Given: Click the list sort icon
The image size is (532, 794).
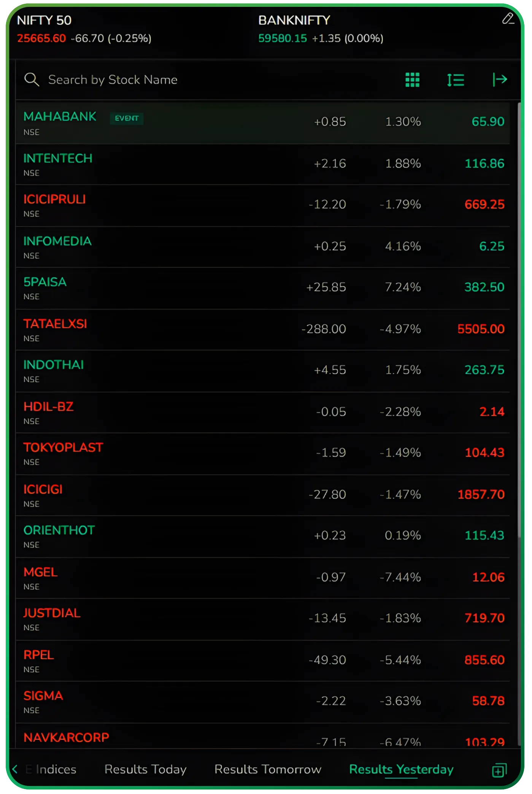Looking at the screenshot, I should (x=456, y=80).
